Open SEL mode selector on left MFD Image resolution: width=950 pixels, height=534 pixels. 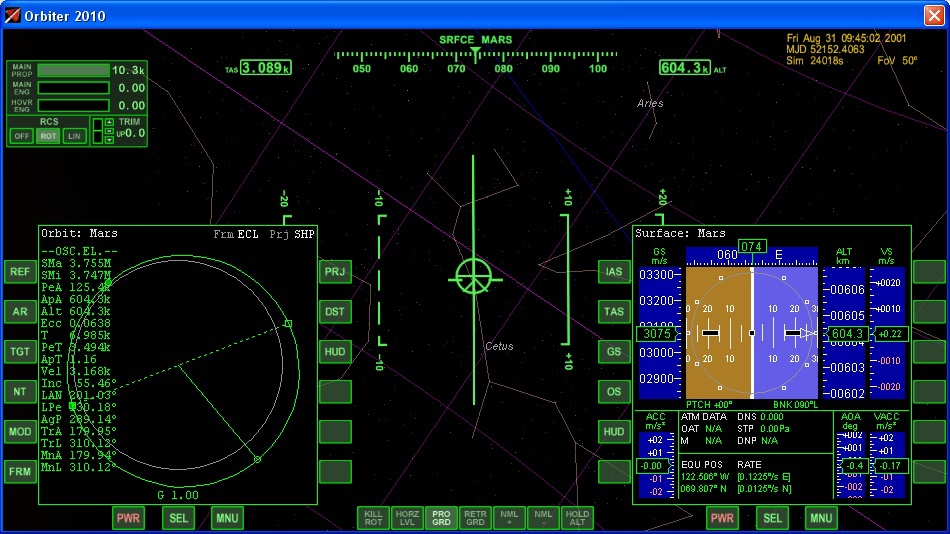pyautogui.click(x=178, y=518)
